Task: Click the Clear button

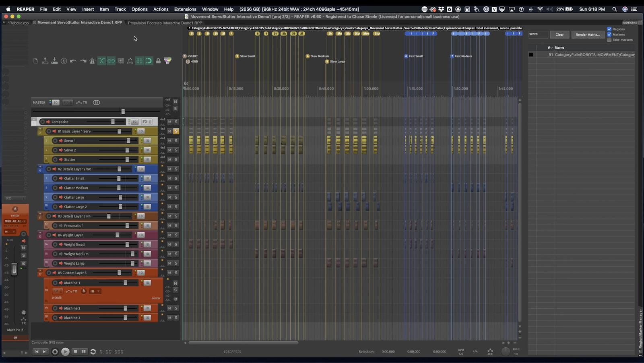Action: click(x=559, y=35)
